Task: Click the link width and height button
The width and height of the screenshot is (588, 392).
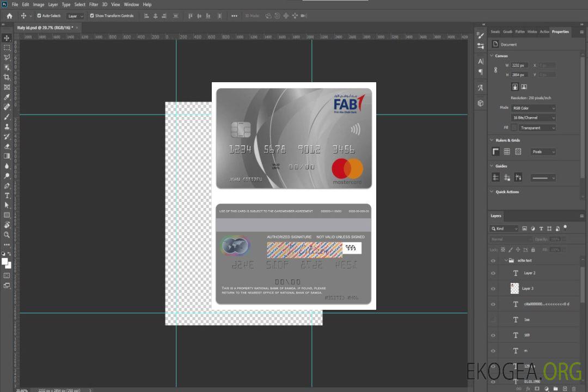Action: pyautogui.click(x=495, y=70)
